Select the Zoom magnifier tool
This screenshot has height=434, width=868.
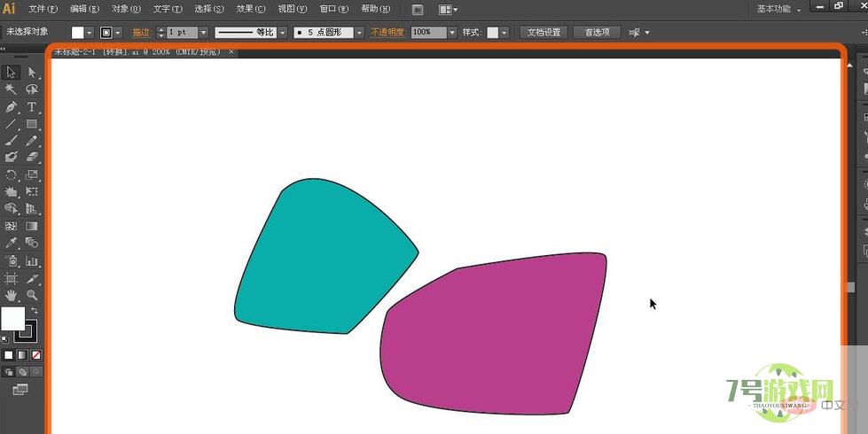coord(32,295)
